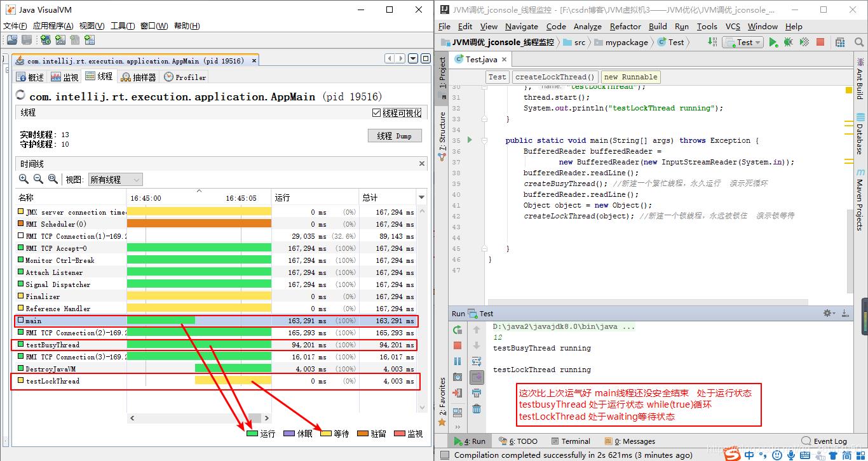Click the zoom out timeline icon
868x461 pixels.
click(x=38, y=180)
